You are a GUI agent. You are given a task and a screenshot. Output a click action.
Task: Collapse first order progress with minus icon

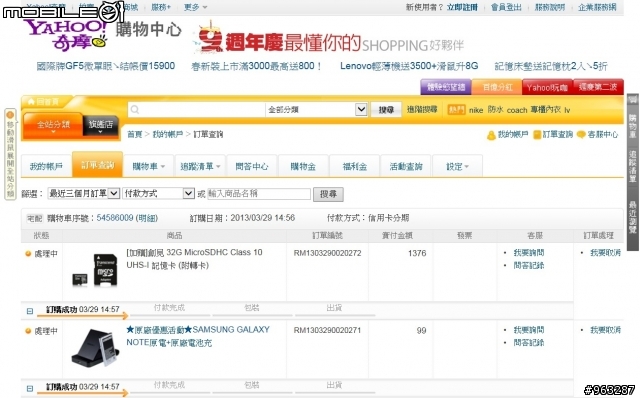coord(30,311)
